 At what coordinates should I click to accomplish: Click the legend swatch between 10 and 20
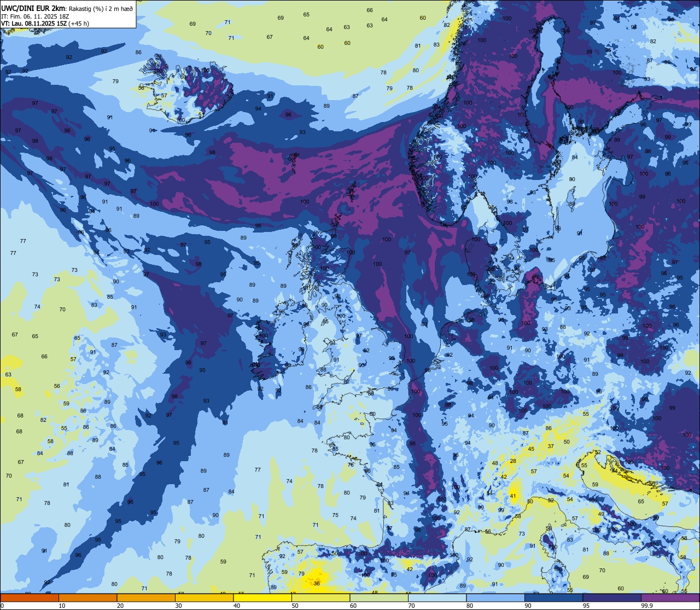pyautogui.click(x=87, y=597)
